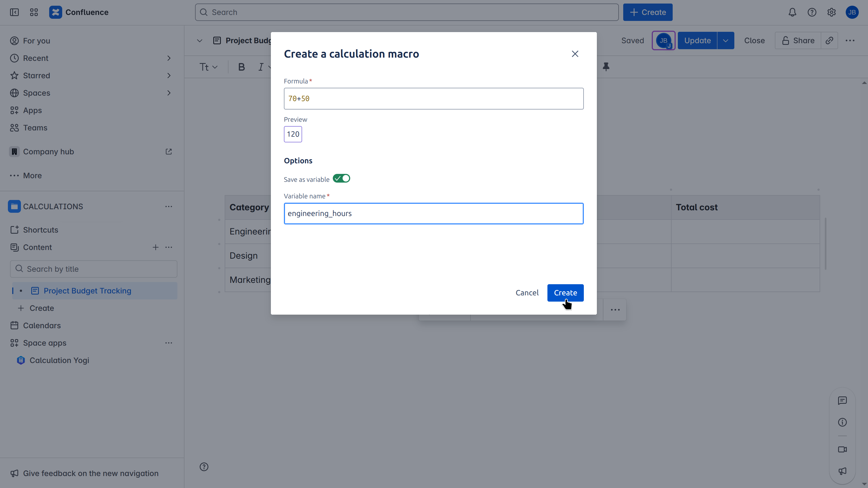Expand the Starred section chevron
Image resolution: width=868 pixels, height=488 pixels.
(x=169, y=76)
